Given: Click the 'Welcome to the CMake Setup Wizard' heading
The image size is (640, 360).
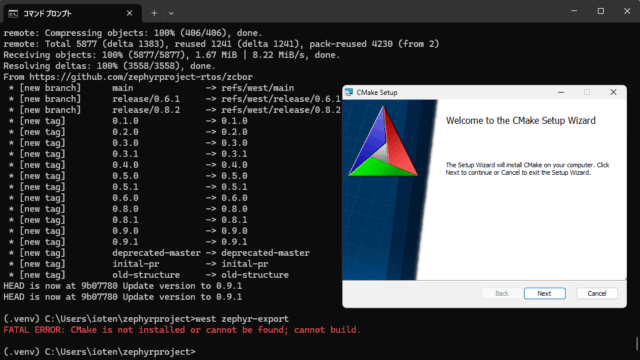Looking at the screenshot, I should click(520, 120).
